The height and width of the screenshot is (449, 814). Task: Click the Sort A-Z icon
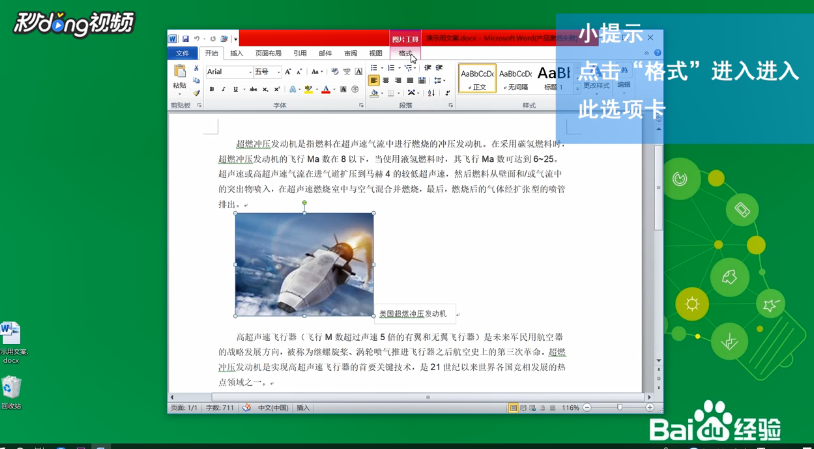(x=430, y=93)
